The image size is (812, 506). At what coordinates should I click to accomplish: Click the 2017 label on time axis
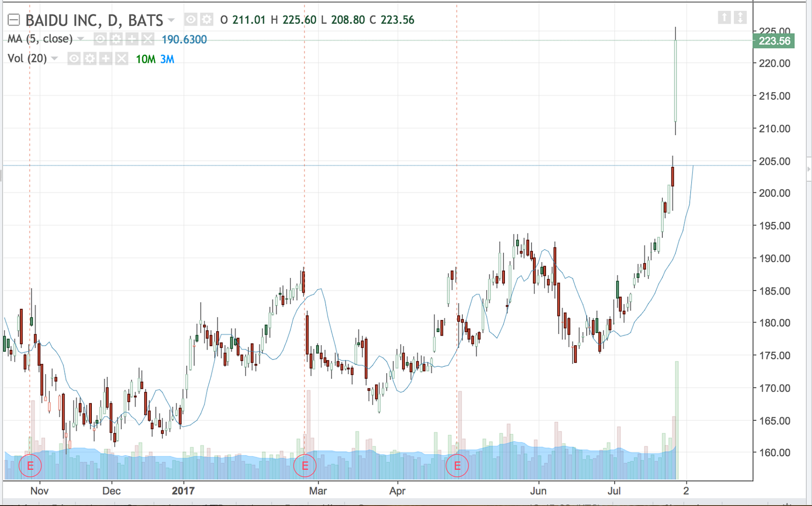183,491
